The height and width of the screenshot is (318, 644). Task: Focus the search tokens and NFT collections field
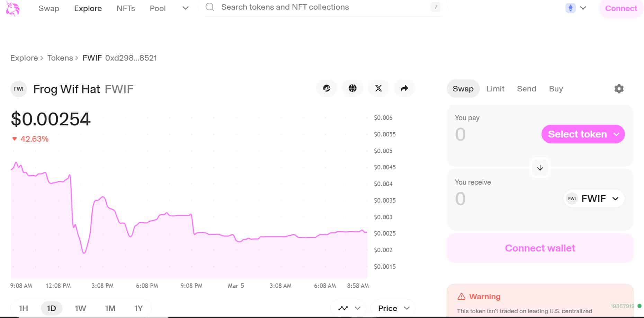[323, 7]
